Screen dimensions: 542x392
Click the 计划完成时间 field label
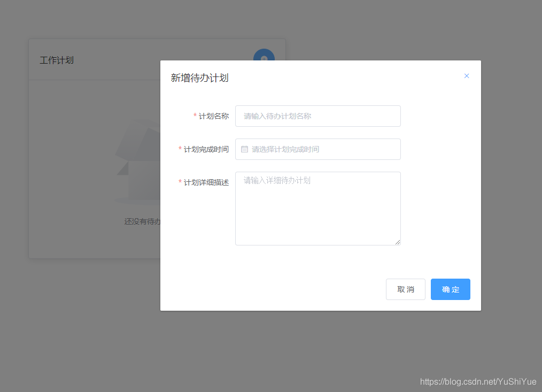click(206, 149)
